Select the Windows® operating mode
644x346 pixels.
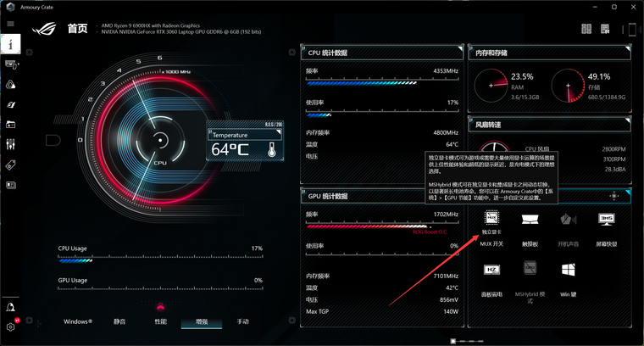coord(78,321)
